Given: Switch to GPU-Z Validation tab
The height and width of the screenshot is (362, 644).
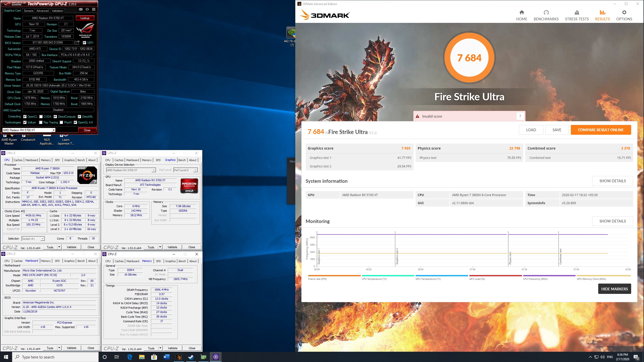Looking at the screenshot, I should (x=58, y=11).
